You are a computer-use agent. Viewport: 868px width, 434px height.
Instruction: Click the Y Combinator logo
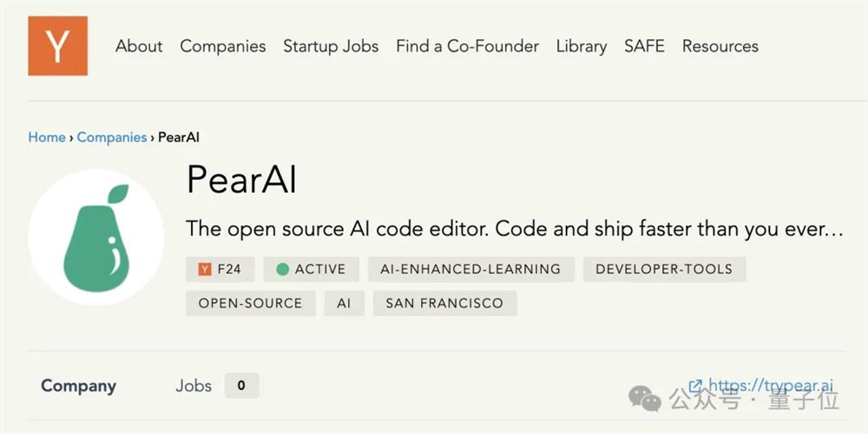click(58, 46)
